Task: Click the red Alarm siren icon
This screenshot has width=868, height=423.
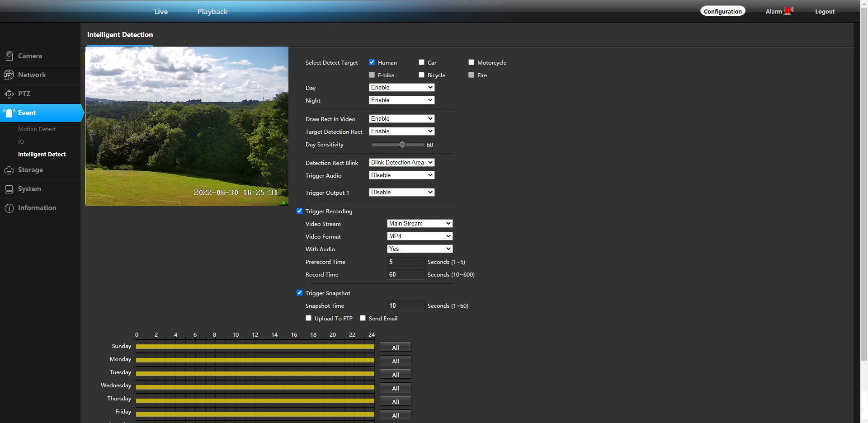Action: coord(788,11)
